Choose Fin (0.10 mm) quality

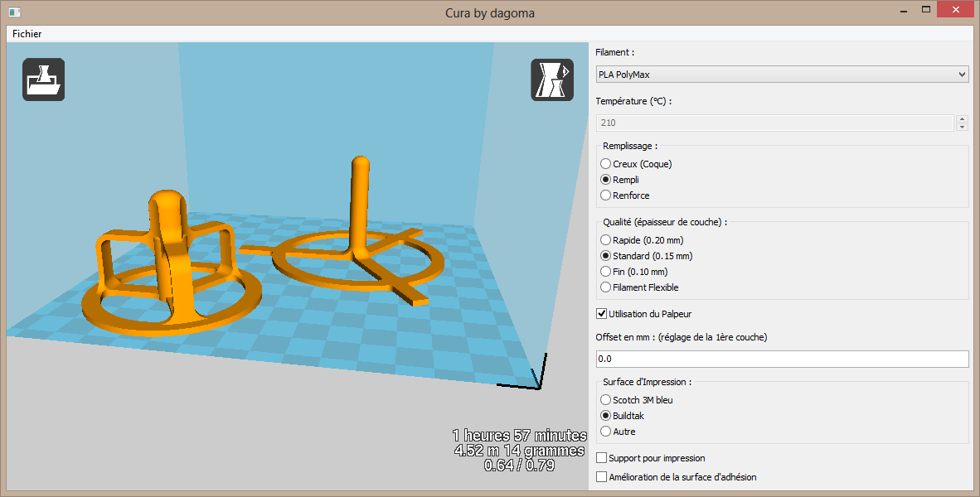[606, 272]
